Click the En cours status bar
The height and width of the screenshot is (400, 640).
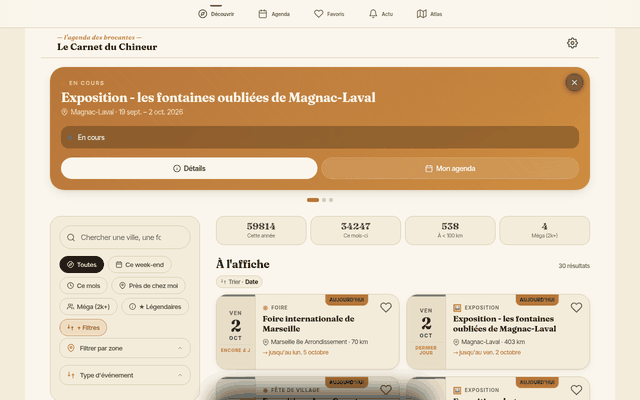tap(320, 137)
